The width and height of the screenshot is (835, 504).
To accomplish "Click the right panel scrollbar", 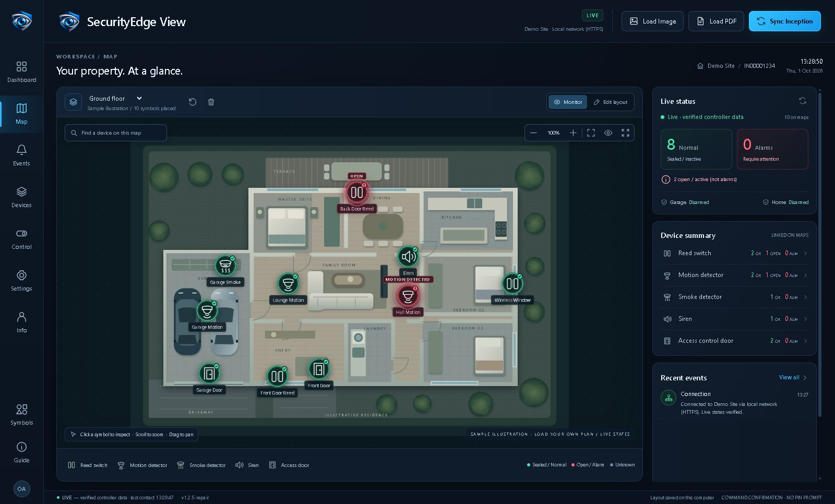I will click(820, 256).
